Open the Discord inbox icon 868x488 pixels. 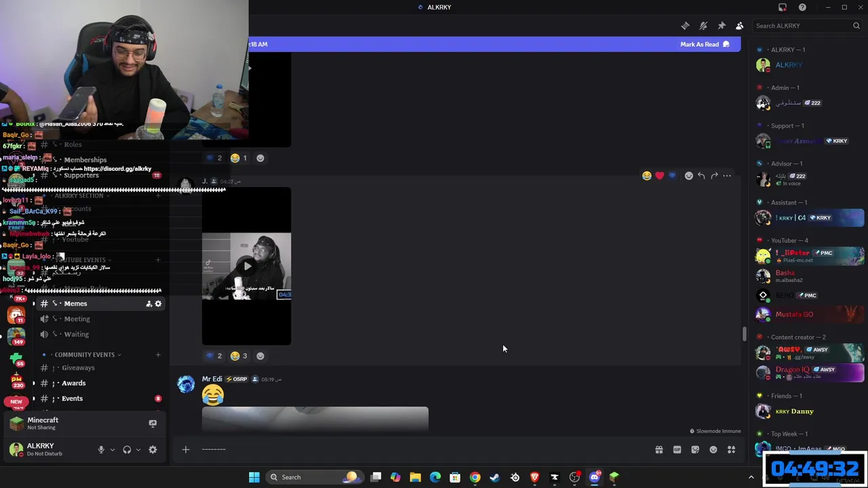(x=783, y=7)
